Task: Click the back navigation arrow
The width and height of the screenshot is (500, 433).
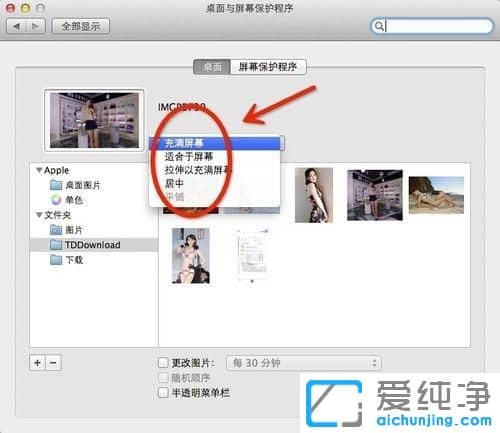Action: pyautogui.click(x=16, y=26)
